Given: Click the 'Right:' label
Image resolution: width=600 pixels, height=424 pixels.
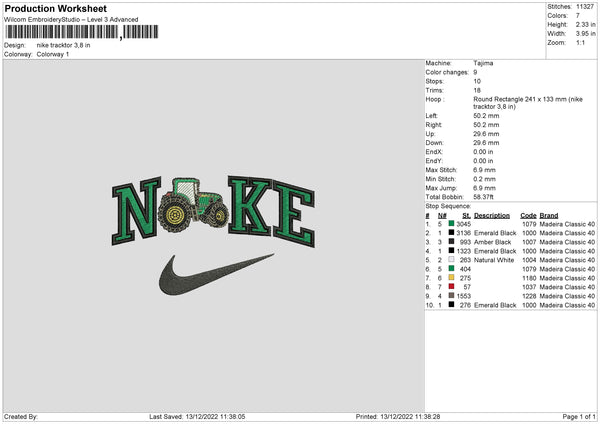Looking at the screenshot, I should point(434,125).
